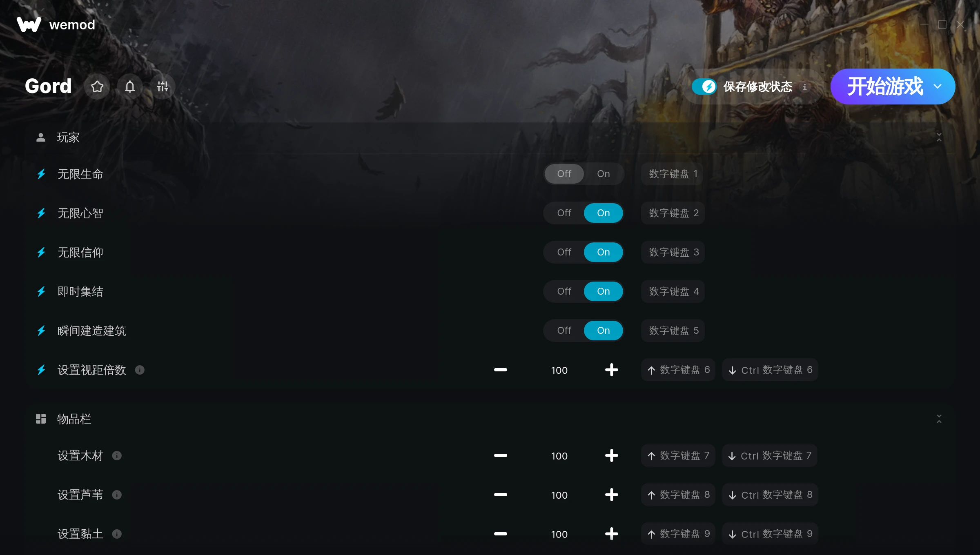Screen dimensions: 980x555
Task: Show info for 保存修改状态
Action: [804, 87]
